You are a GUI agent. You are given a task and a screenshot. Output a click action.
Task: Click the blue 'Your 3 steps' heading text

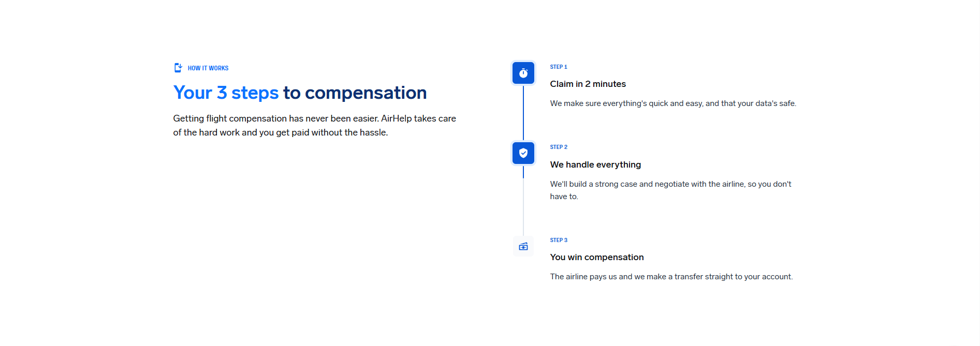click(x=226, y=93)
